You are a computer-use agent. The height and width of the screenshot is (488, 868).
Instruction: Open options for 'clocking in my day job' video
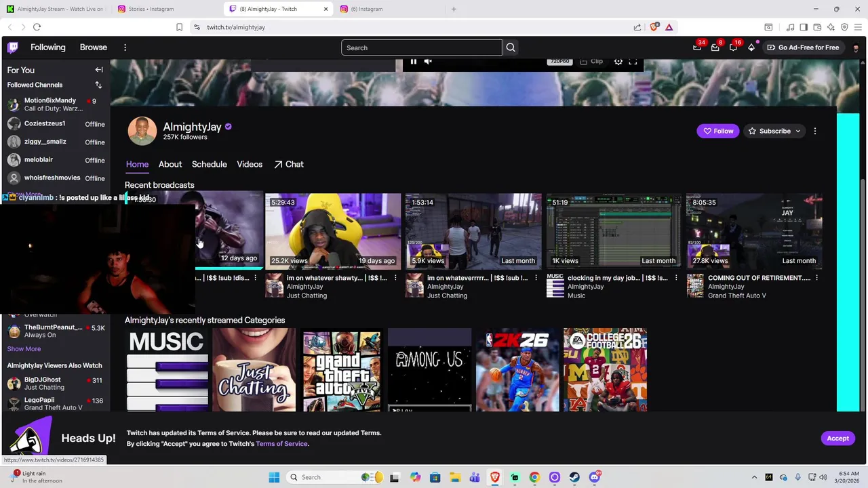click(676, 278)
